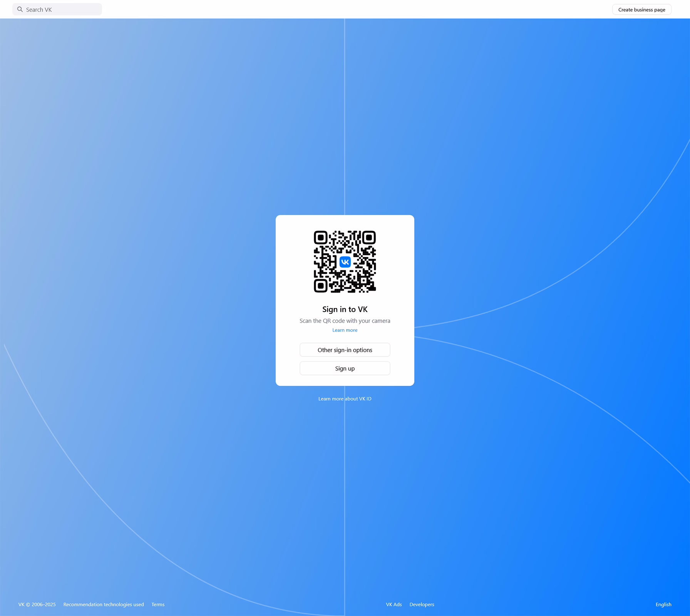Open Learn more about VK ID
The image size is (690, 616).
[x=345, y=398]
